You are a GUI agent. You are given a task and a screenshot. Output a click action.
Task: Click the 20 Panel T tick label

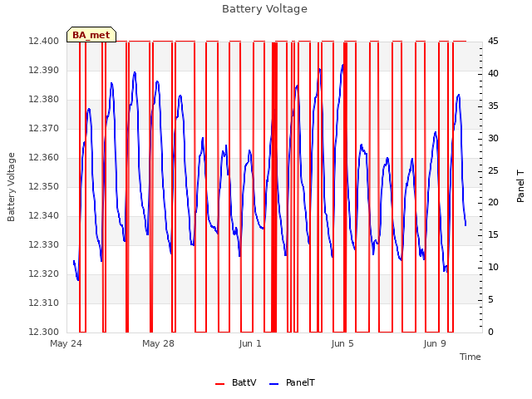click(x=493, y=203)
